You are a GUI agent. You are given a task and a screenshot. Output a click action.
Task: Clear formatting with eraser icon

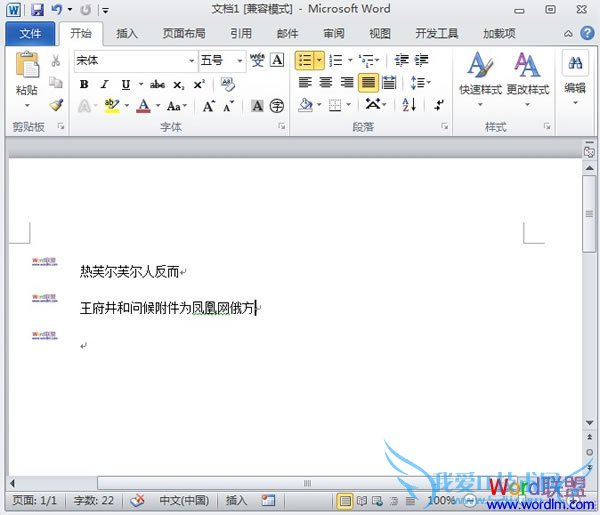[x=227, y=84]
